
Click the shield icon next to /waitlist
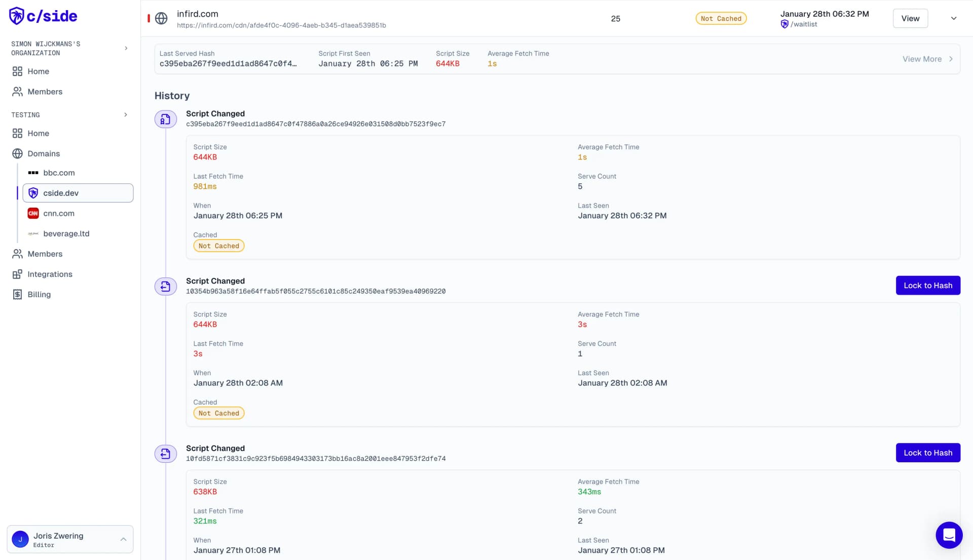coord(786,24)
